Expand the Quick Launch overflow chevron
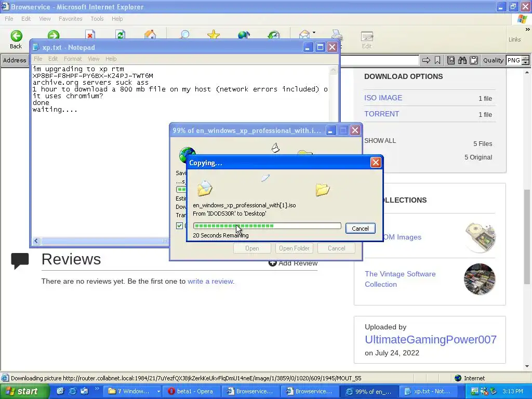The width and height of the screenshot is (532, 399). point(97,389)
